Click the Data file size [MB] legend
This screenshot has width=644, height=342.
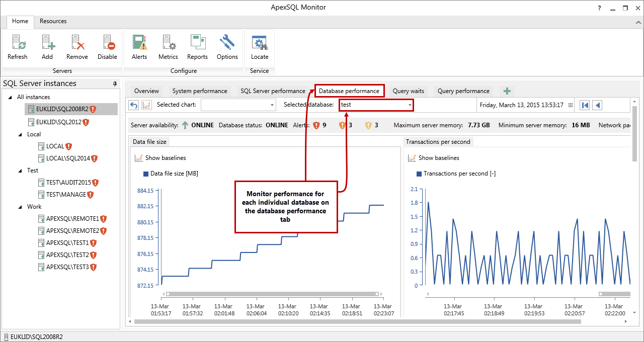point(171,174)
